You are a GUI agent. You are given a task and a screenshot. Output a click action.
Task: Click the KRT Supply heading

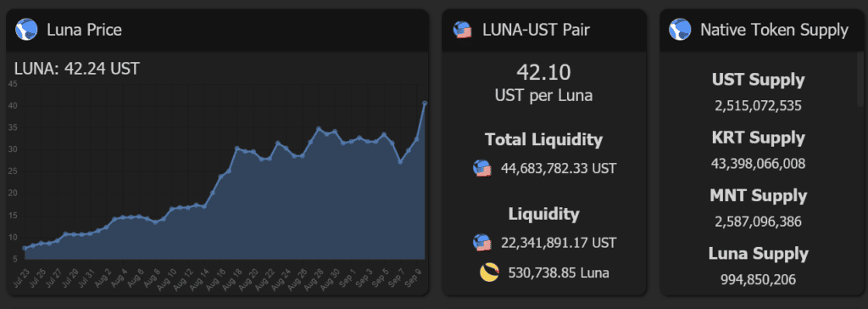pos(759,138)
